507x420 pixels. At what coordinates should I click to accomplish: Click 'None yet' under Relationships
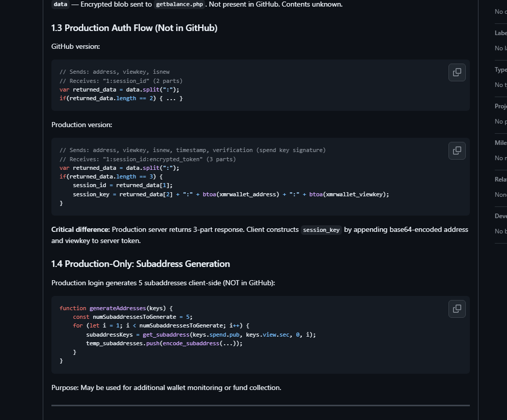[500, 194]
